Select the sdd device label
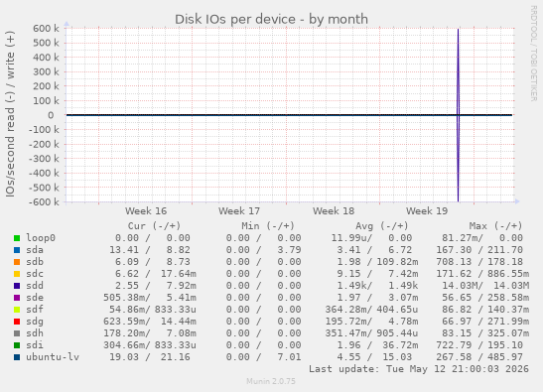Viewport: 543px width, 392px height. [x=35, y=286]
